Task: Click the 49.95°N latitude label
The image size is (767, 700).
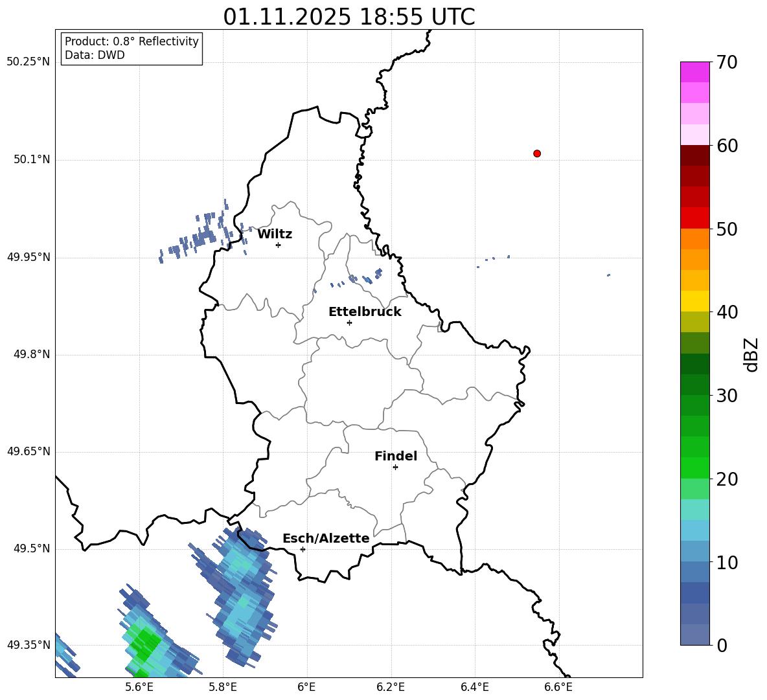Action: coord(29,257)
